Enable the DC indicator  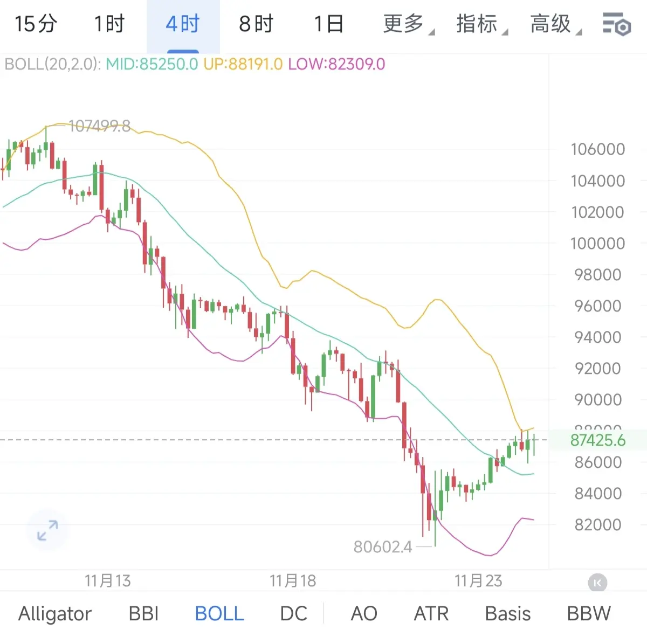coord(294,614)
